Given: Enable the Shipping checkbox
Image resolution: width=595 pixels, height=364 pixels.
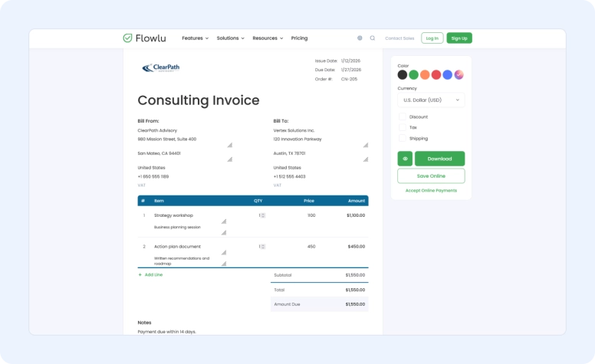Looking at the screenshot, I should [403, 139].
